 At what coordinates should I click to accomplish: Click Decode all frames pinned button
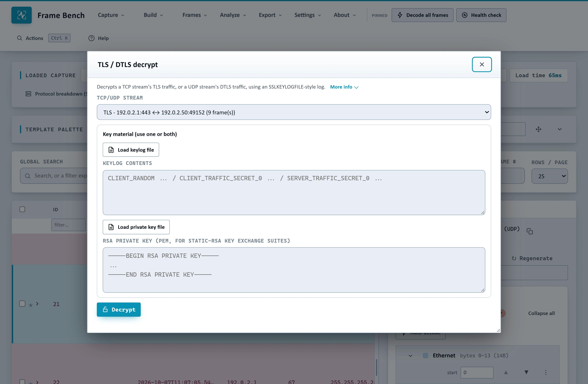422,15
